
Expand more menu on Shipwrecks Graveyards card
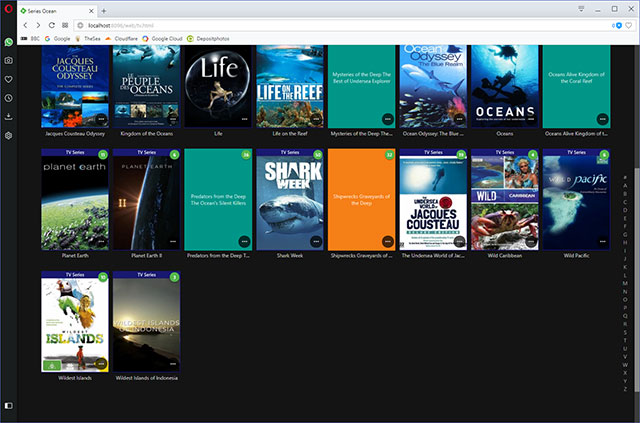(x=388, y=241)
